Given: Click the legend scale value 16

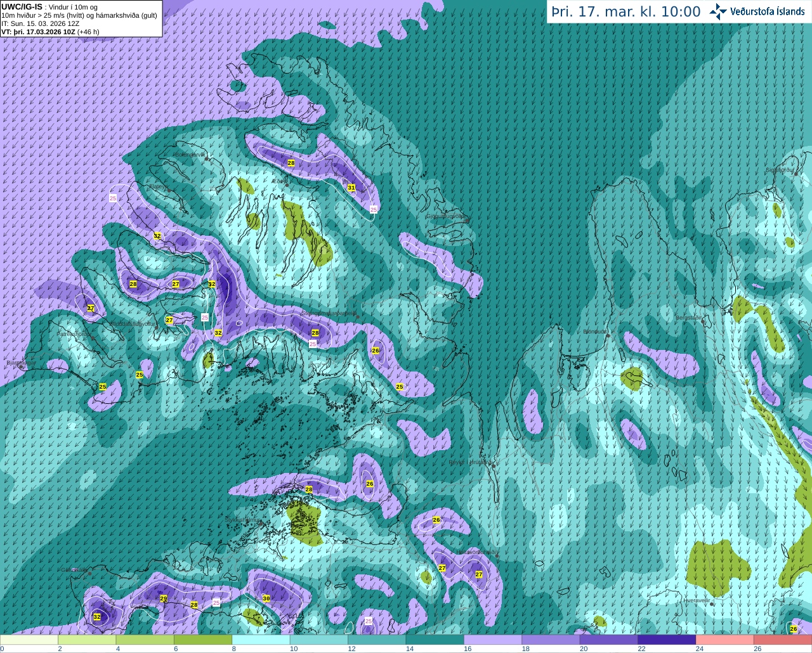Looking at the screenshot, I should click(x=467, y=649).
